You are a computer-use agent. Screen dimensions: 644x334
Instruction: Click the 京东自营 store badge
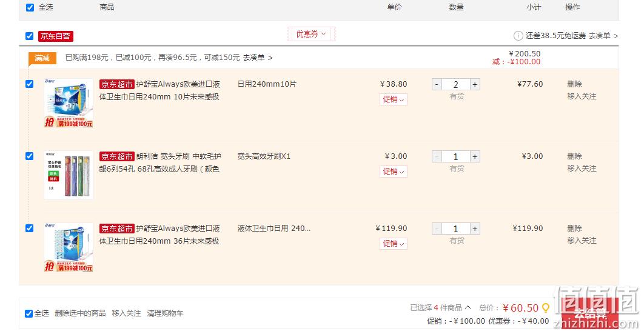[x=55, y=36]
